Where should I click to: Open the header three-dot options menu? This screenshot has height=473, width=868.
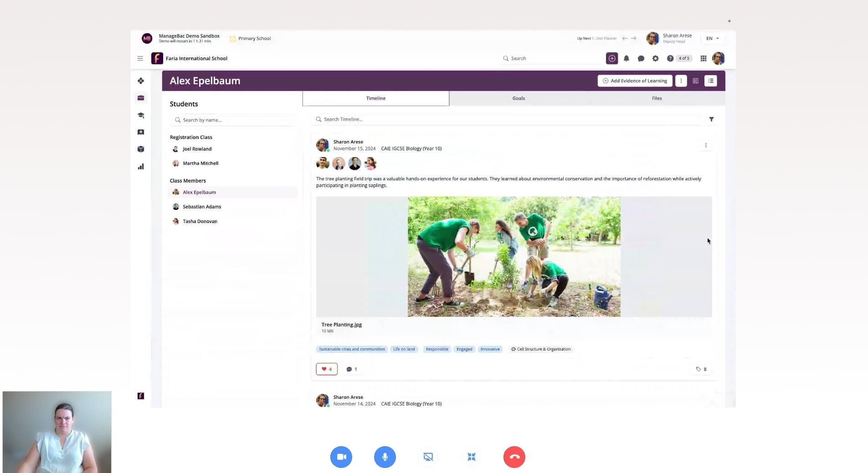coord(681,81)
